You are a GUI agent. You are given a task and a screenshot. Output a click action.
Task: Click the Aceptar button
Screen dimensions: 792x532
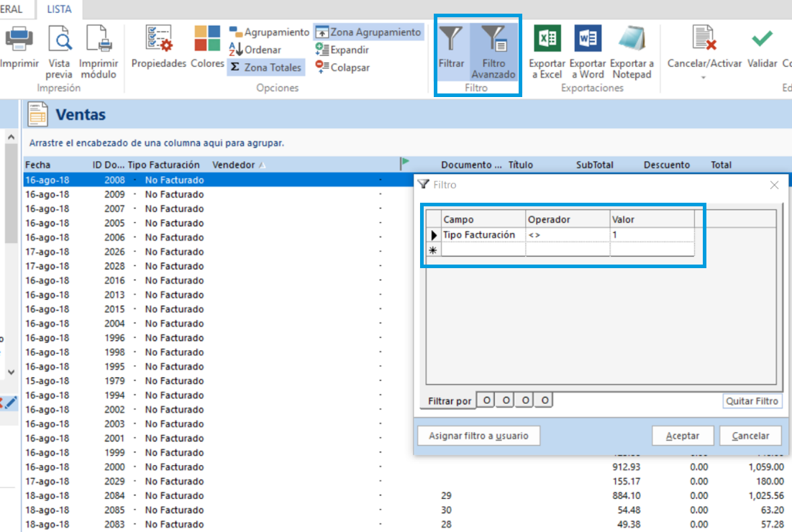682,436
